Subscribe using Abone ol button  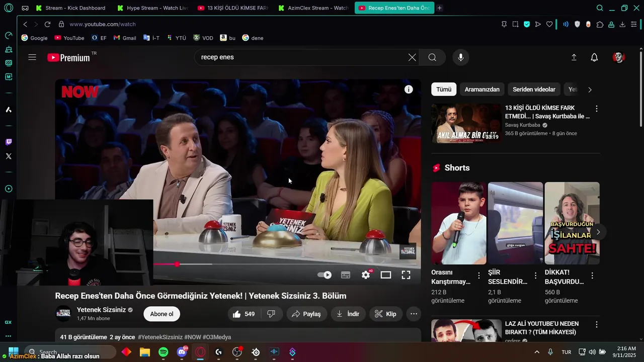click(x=162, y=314)
